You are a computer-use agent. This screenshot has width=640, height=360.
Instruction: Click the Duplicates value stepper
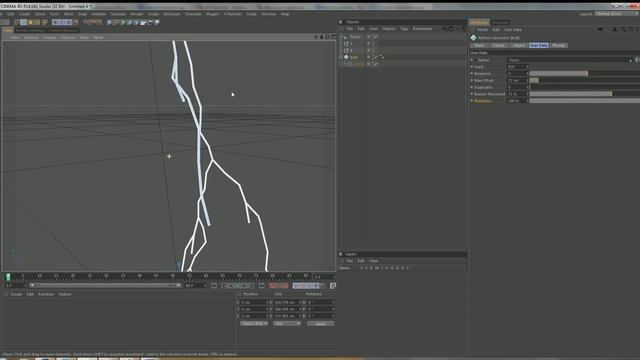pyautogui.click(x=527, y=87)
